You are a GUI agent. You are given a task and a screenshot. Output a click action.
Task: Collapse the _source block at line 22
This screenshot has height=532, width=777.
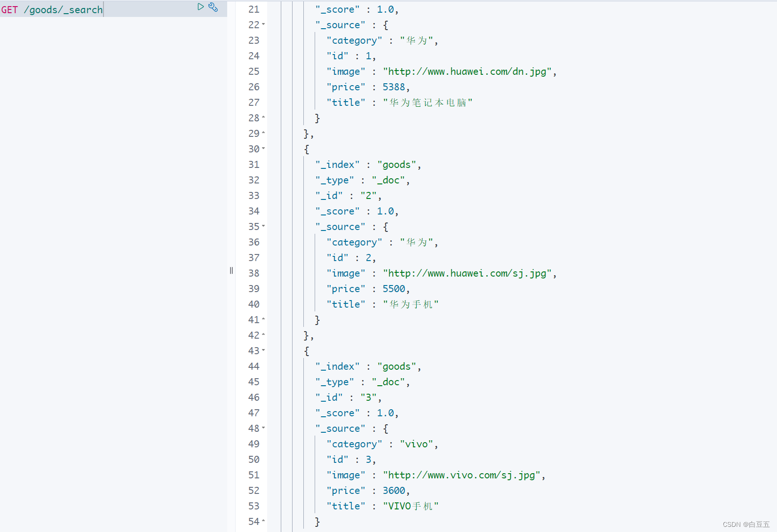(x=263, y=24)
